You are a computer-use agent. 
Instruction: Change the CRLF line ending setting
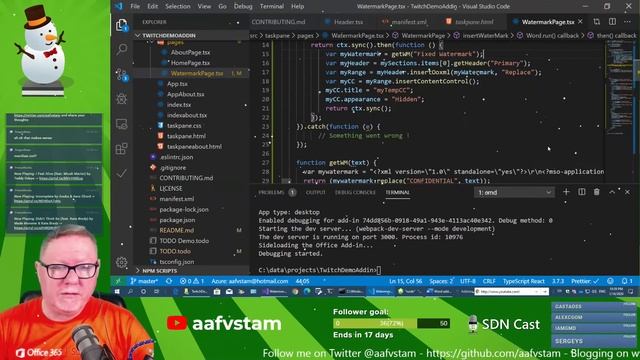pos(489,281)
